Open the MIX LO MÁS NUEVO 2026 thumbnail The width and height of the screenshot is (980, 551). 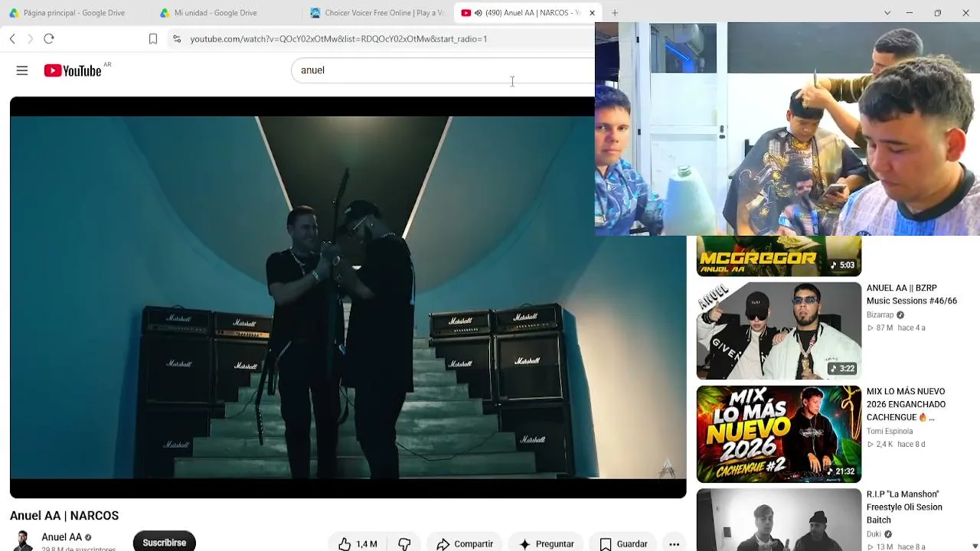coord(779,434)
